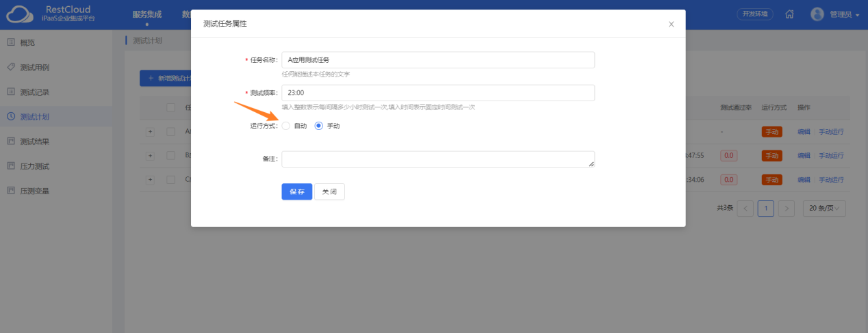868x333 pixels.
Task: Toggle the select-all checkbox in table header
Action: point(171,107)
